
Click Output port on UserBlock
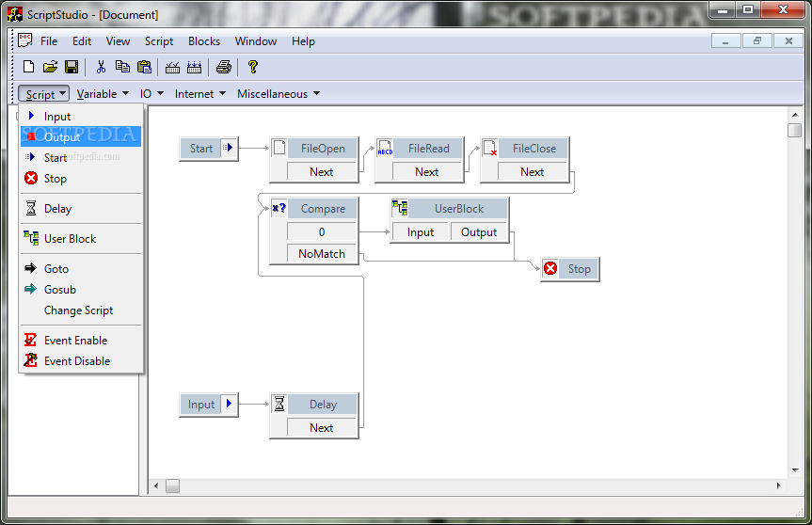point(479,232)
